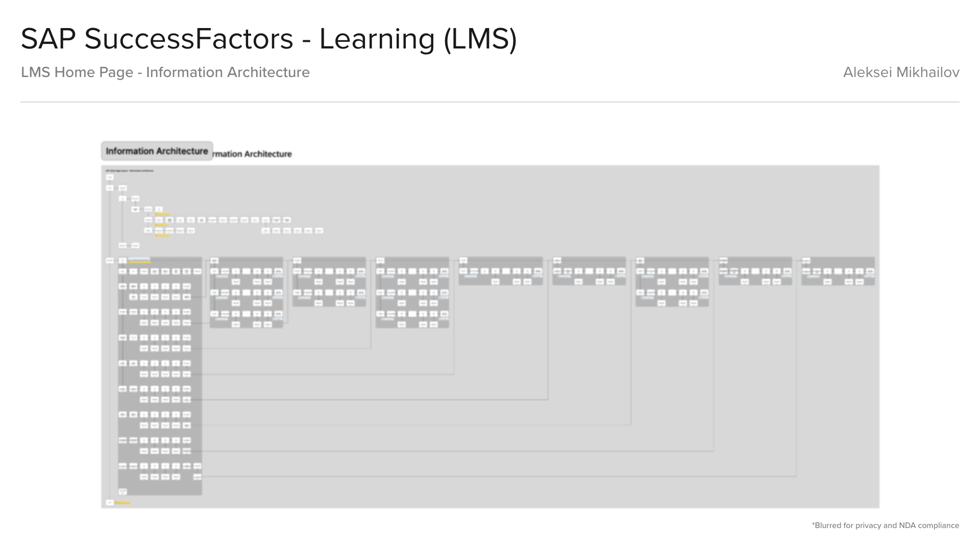Click the horizontal divider line under the slide header
980x551 pixels.
pos(490,102)
